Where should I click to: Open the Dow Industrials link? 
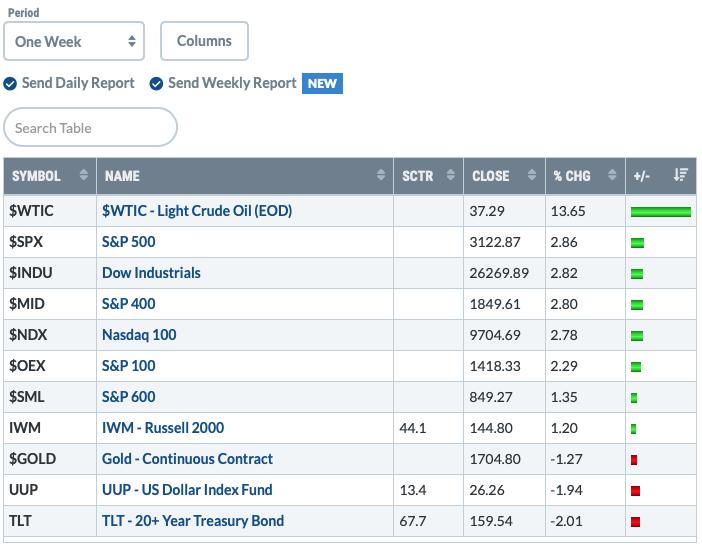tap(151, 273)
